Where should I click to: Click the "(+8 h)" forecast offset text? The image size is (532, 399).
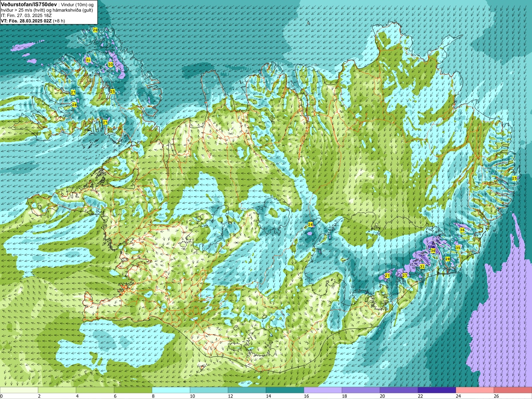59,21
